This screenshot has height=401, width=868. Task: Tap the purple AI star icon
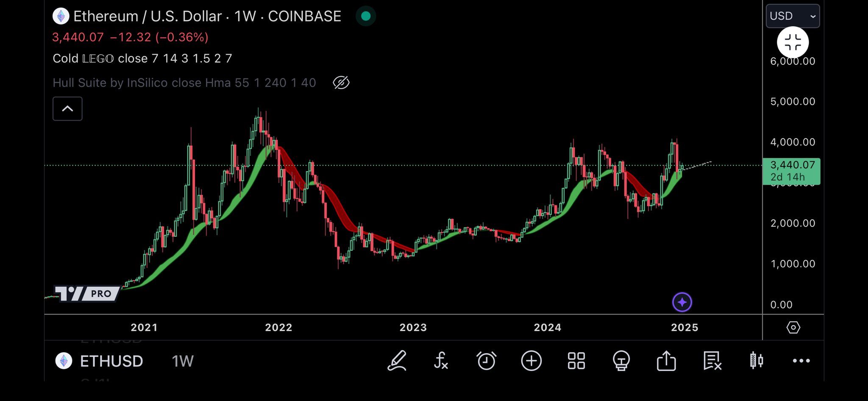click(x=682, y=301)
